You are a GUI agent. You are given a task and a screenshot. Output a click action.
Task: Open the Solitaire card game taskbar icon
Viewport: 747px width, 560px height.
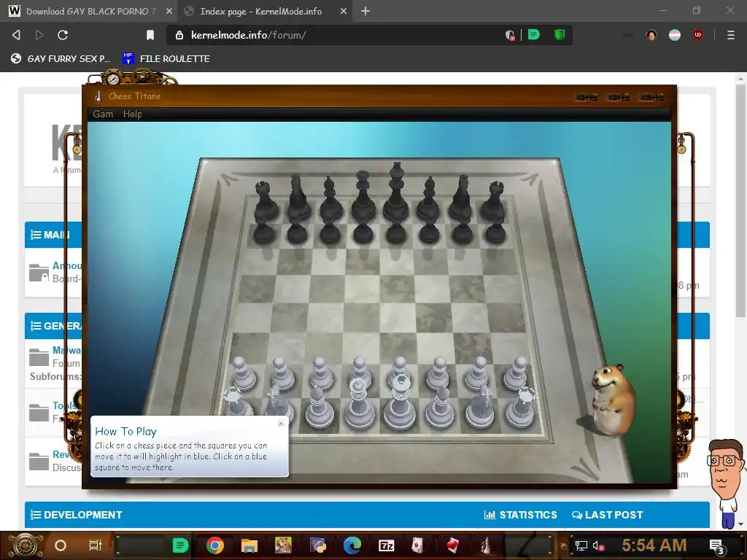tap(418, 545)
